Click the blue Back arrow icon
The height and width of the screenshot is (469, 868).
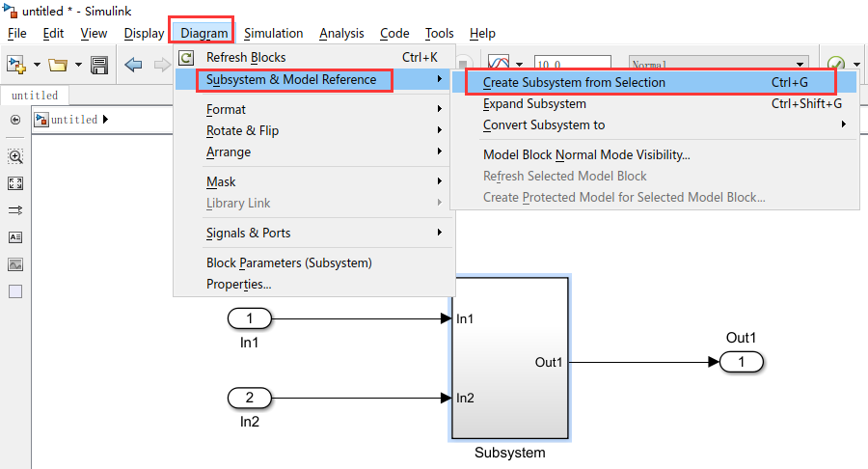click(133, 65)
